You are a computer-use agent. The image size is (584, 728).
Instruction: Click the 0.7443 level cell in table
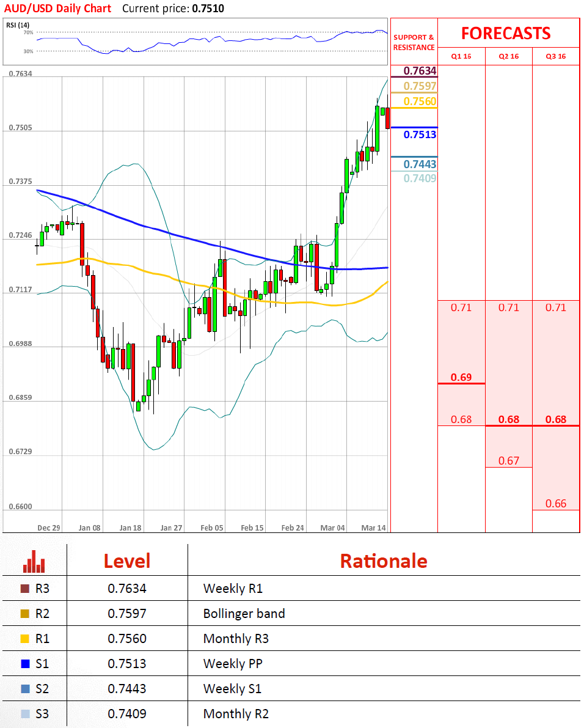point(127,688)
